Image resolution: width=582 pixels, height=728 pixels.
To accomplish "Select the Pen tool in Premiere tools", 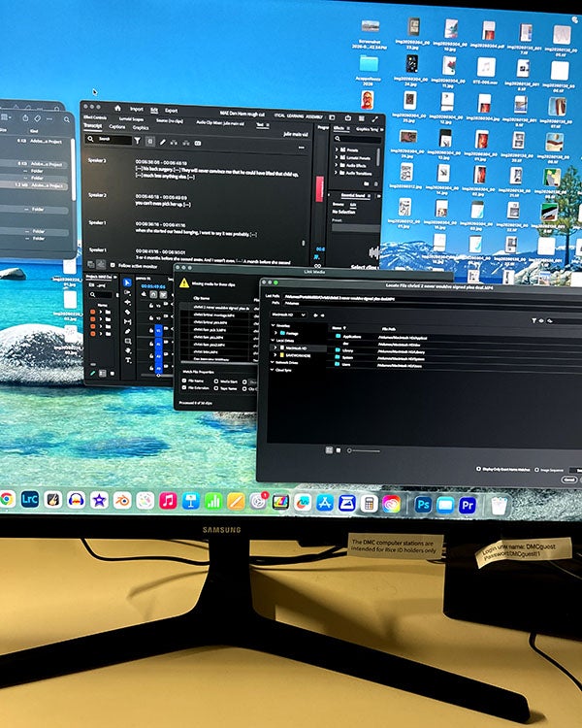I will point(128,332).
